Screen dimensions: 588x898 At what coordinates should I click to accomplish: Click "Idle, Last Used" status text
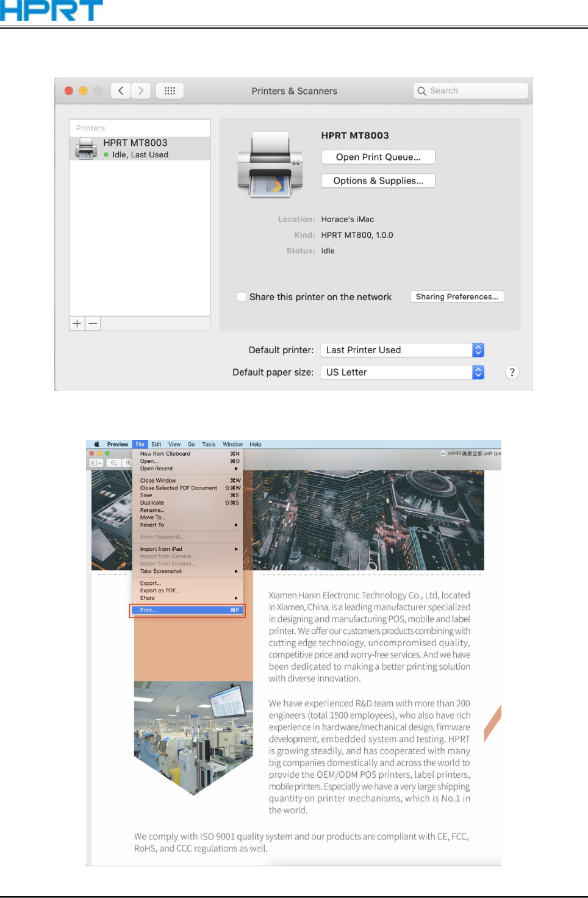[140, 155]
